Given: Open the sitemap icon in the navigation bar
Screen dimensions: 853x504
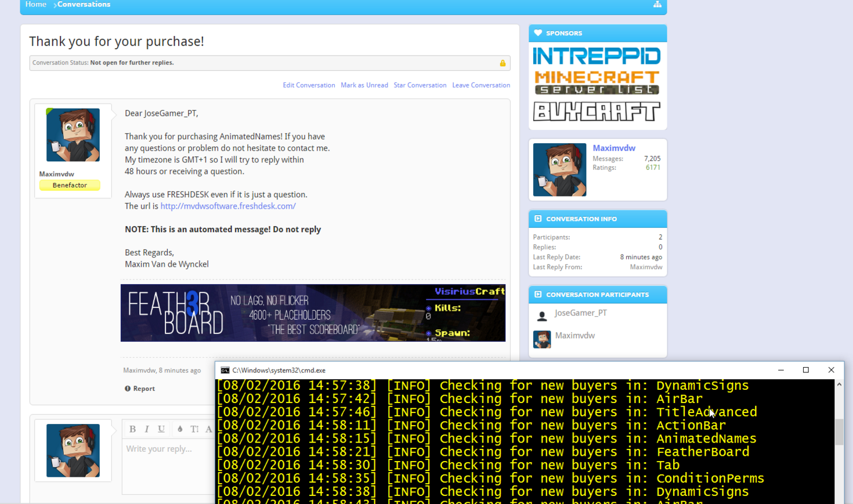Looking at the screenshot, I should click(657, 5).
